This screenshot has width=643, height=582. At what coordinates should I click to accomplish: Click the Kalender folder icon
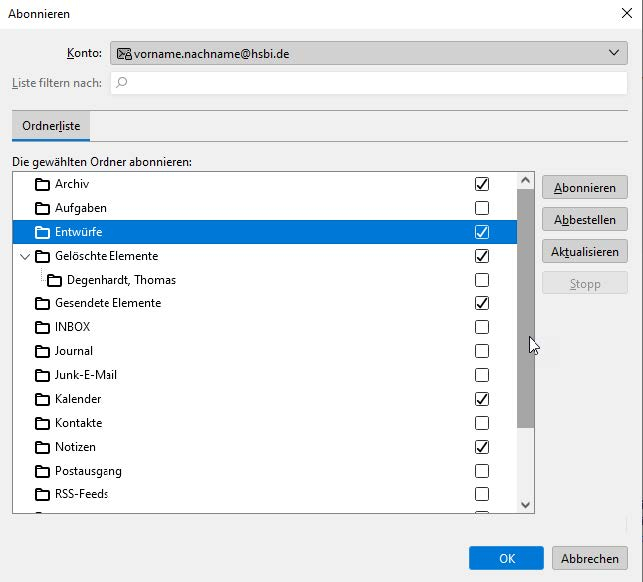pyautogui.click(x=42, y=399)
